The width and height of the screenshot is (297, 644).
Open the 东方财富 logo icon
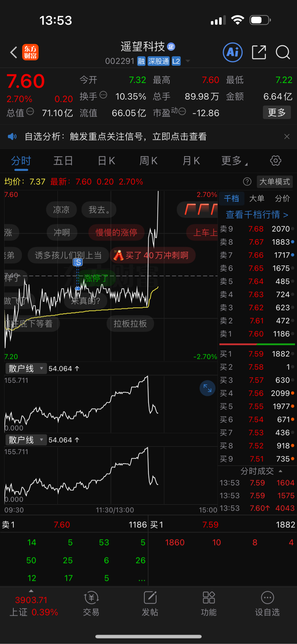tap(31, 52)
